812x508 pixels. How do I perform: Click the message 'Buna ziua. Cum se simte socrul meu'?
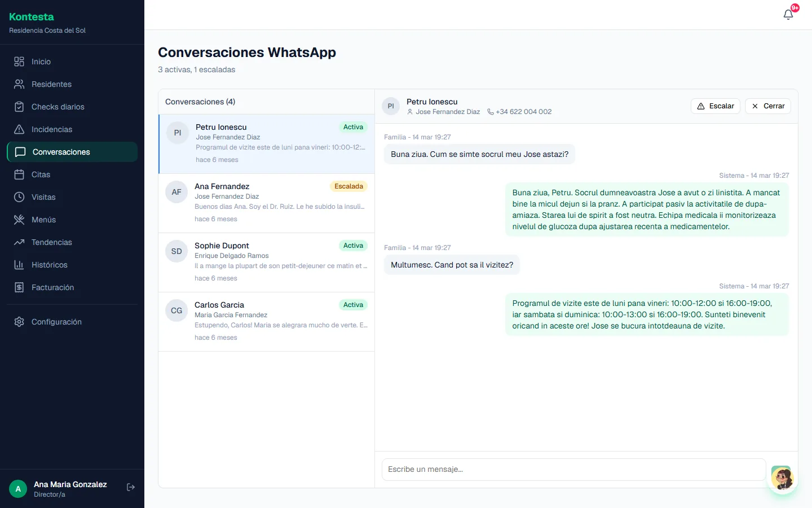(x=479, y=154)
